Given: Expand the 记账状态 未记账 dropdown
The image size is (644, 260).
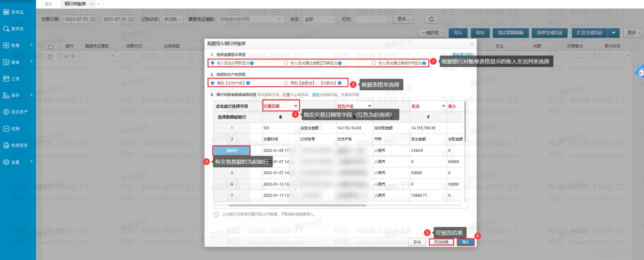Looking at the screenshot, I should pyautogui.click(x=173, y=19).
